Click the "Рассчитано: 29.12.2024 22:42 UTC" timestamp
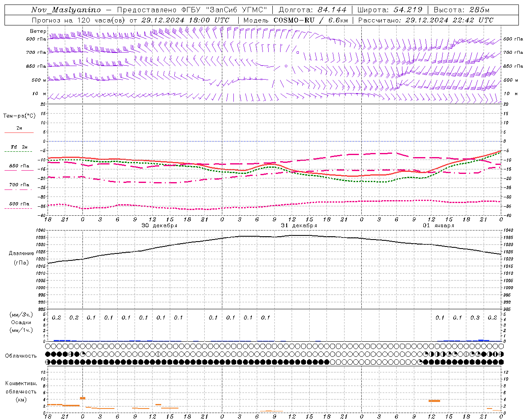This screenshot has width=525, height=420. (x=426, y=20)
